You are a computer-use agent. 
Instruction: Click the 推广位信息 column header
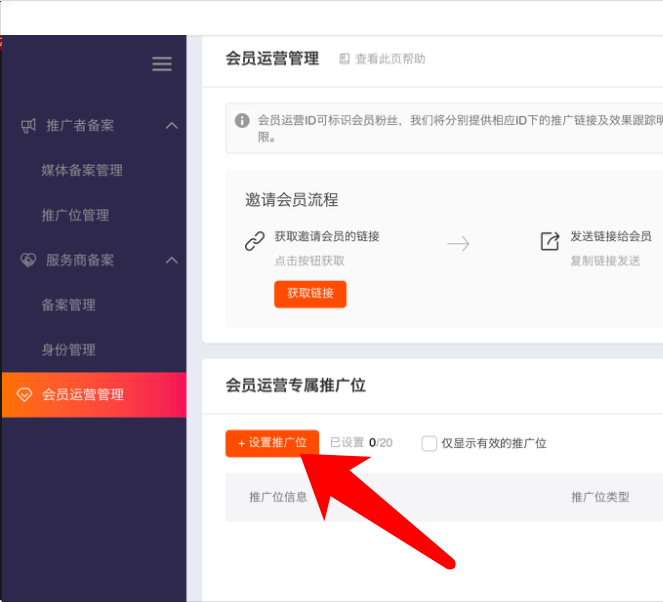(x=278, y=497)
